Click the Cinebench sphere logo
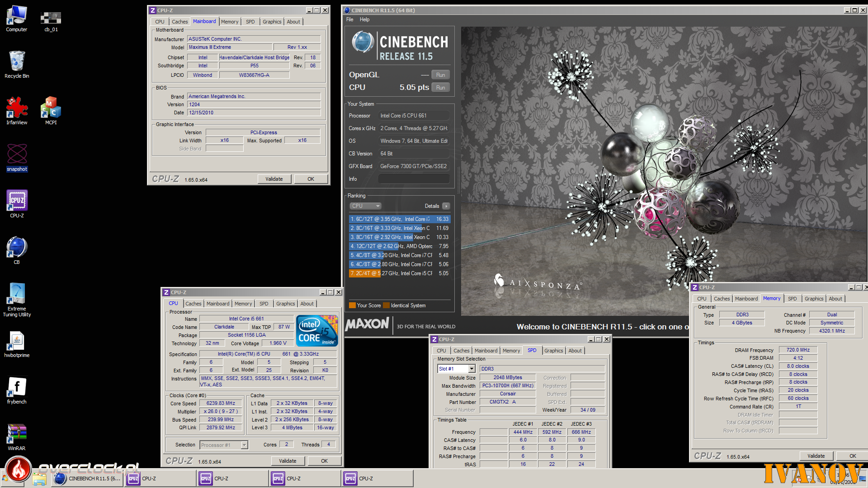 click(x=363, y=42)
